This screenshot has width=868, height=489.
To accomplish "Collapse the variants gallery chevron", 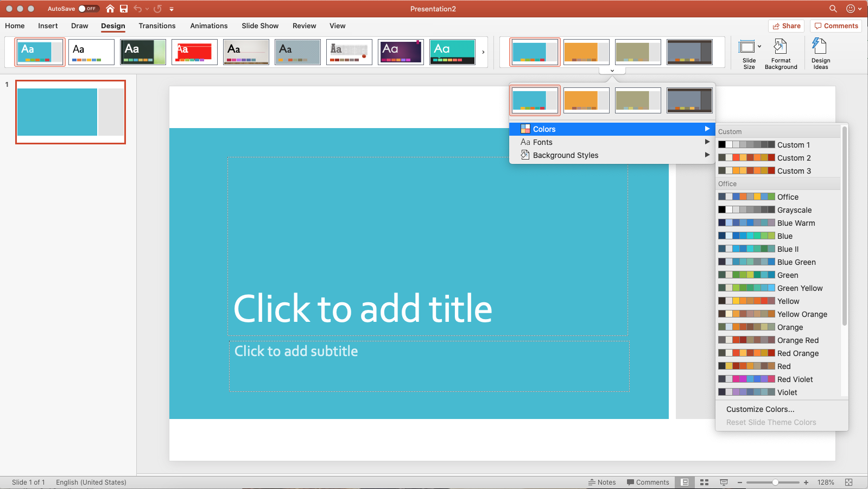I will click(612, 71).
